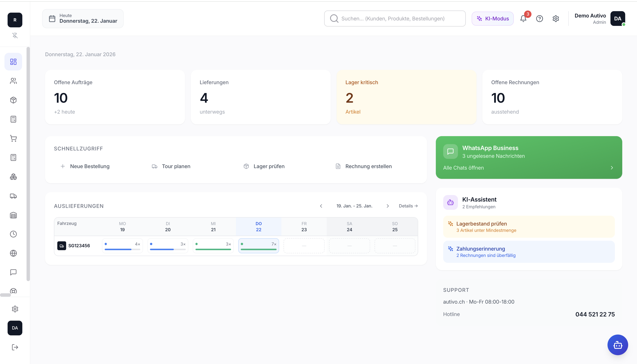637x364 pixels.
Task: Click the clock history sidebar icon
Action: pos(13,234)
